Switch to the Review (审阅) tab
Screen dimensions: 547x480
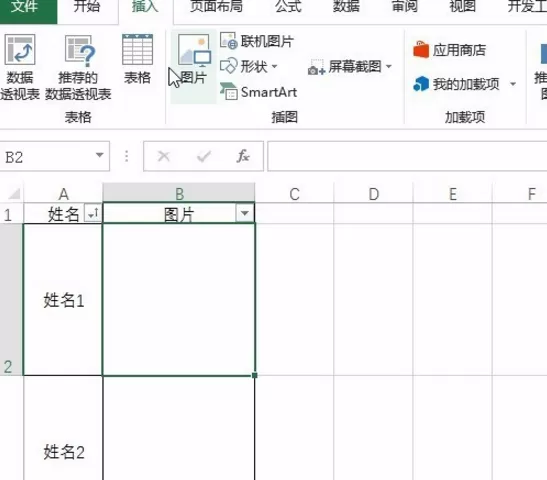[404, 7]
